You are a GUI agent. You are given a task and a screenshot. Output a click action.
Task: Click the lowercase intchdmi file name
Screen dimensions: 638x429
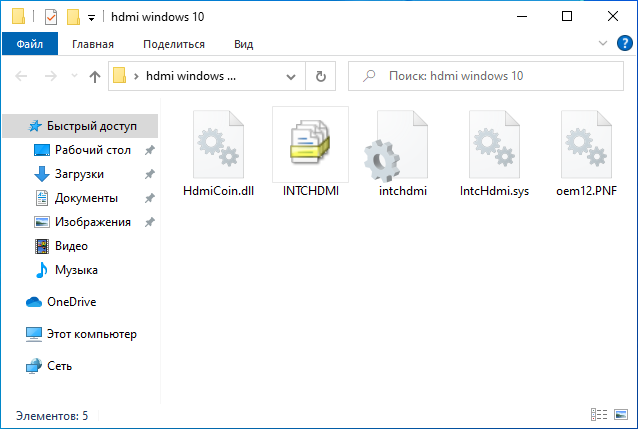point(403,191)
